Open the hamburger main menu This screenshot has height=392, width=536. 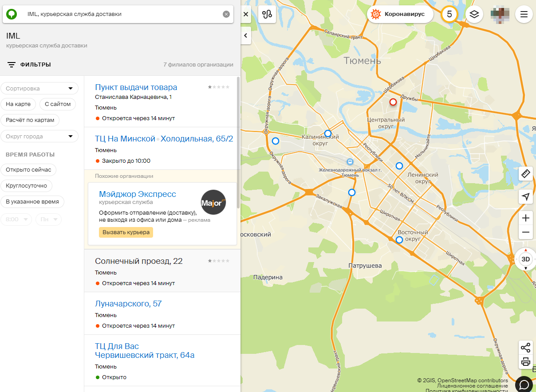tap(524, 14)
